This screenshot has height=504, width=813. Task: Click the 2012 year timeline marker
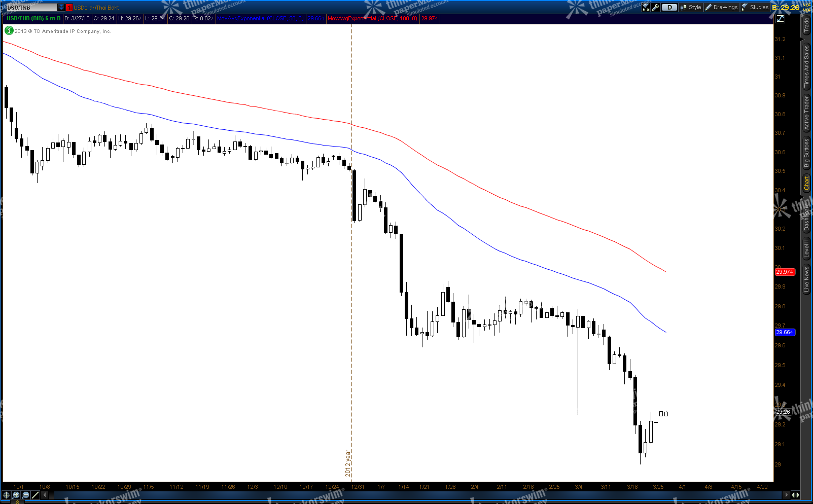click(x=348, y=463)
